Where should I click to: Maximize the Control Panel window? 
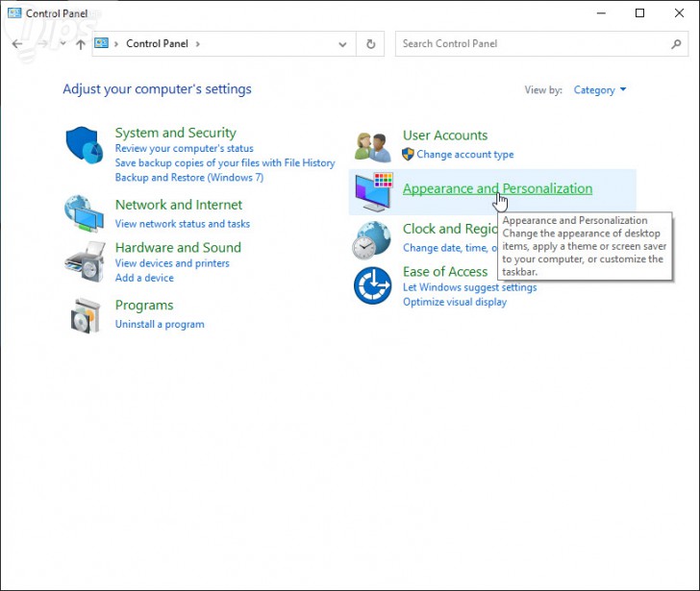point(639,12)
